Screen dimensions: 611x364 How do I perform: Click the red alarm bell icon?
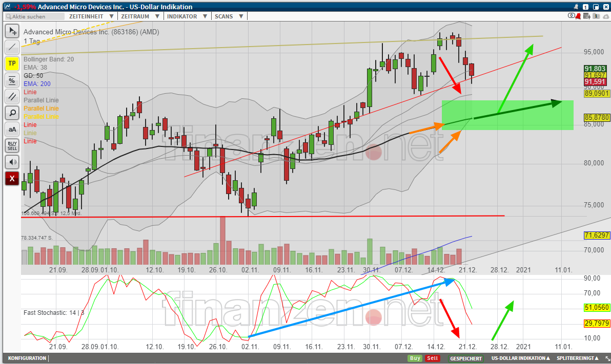(x=578, y=16)
